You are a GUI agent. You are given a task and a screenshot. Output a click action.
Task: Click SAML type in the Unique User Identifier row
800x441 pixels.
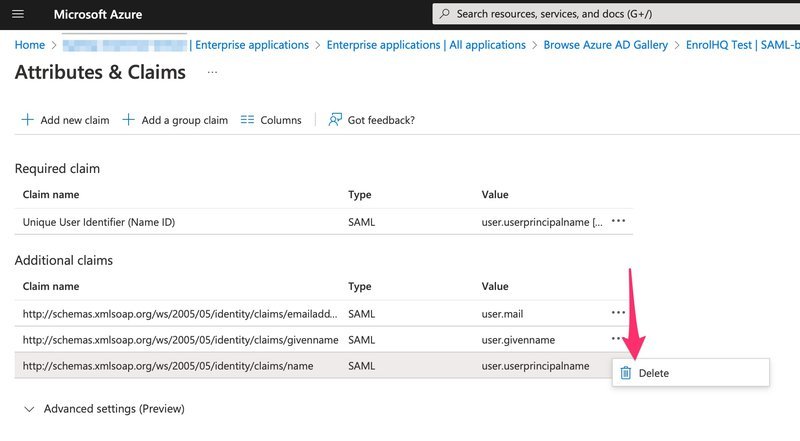[362, 222]
